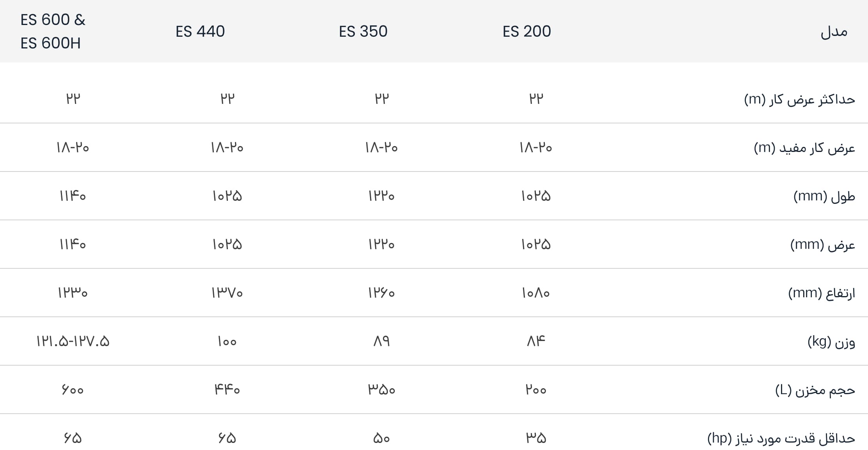Click the حداقل قدرت مورد نیاز (hp) label
This screenshot has width=868, height=450.
tap(781, 439)
